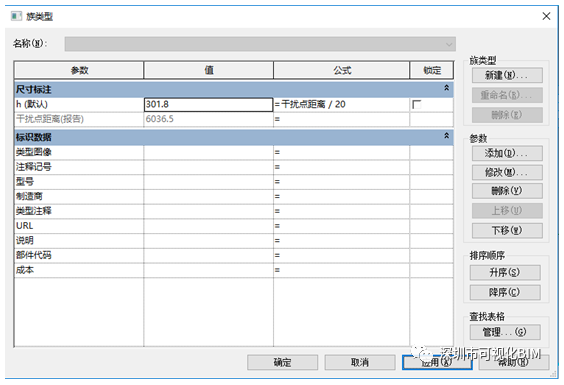The width and height of the screenshot is (564, 385).
Task: Click the value cell for 型号
Action: click(x=208, y=182)
